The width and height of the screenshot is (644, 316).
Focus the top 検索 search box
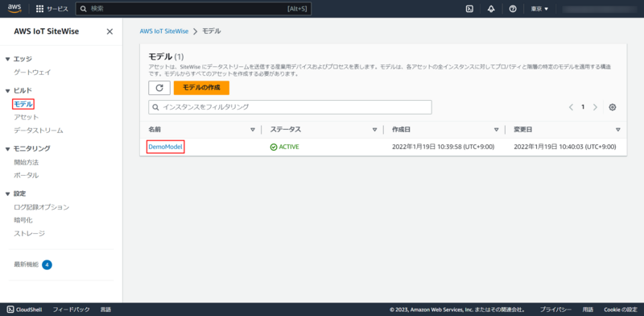(x=193, y=9)
